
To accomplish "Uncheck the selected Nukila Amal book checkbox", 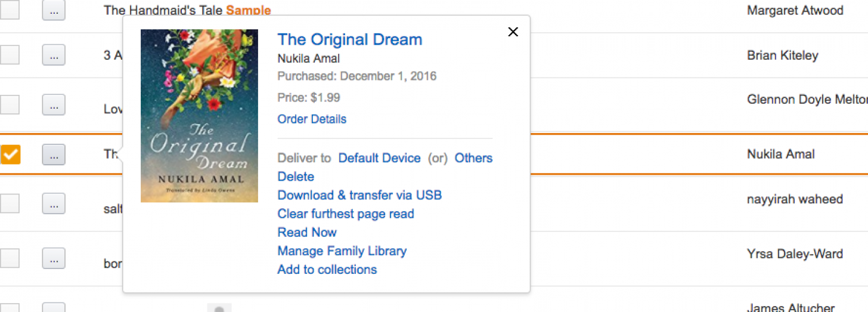I will (x=10, y=155).
